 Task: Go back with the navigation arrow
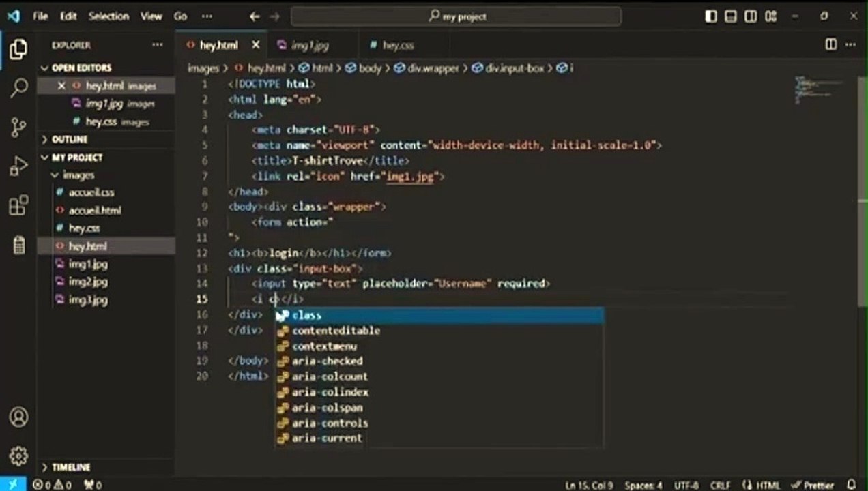point(255,16)
